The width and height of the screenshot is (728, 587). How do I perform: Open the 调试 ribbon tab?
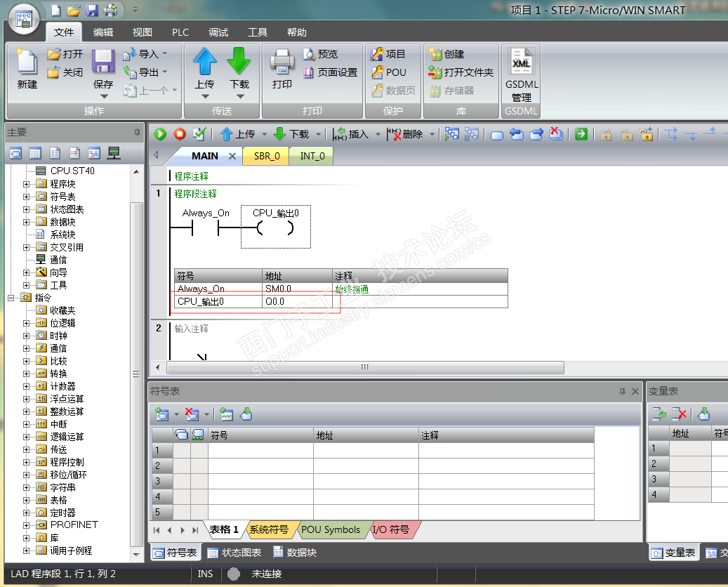pyautogui.click(x=218, y=32)
